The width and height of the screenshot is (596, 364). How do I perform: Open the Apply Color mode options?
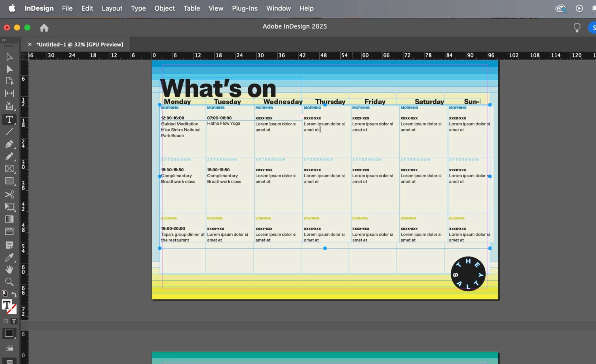(9, 333)
